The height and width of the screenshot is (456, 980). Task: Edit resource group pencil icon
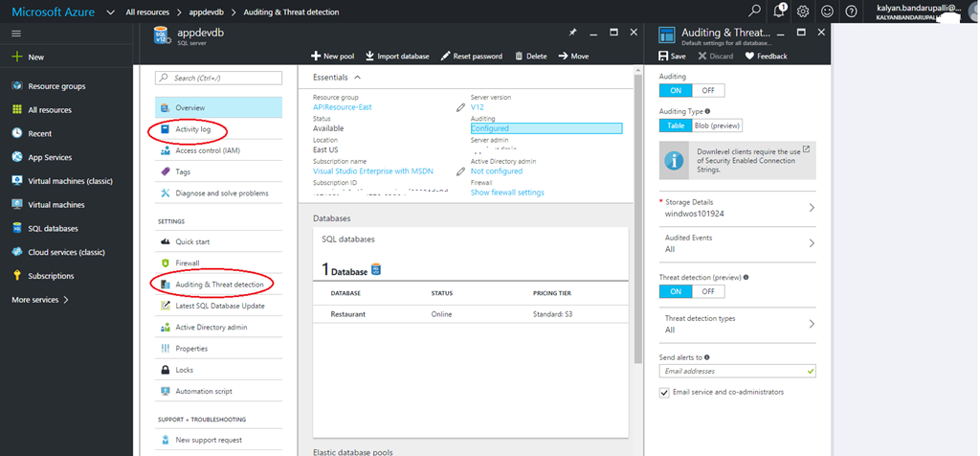[460, 107]
